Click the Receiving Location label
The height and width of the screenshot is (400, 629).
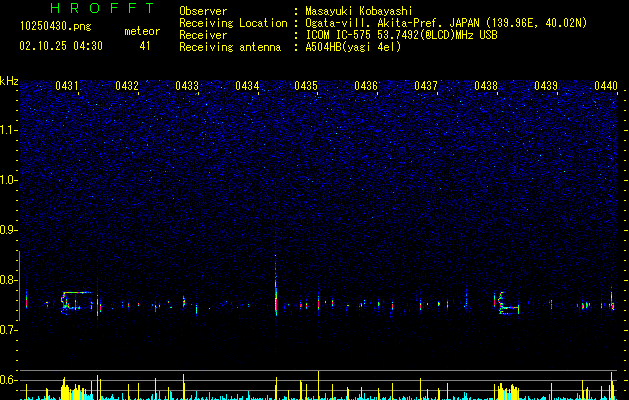pos(233,23)
